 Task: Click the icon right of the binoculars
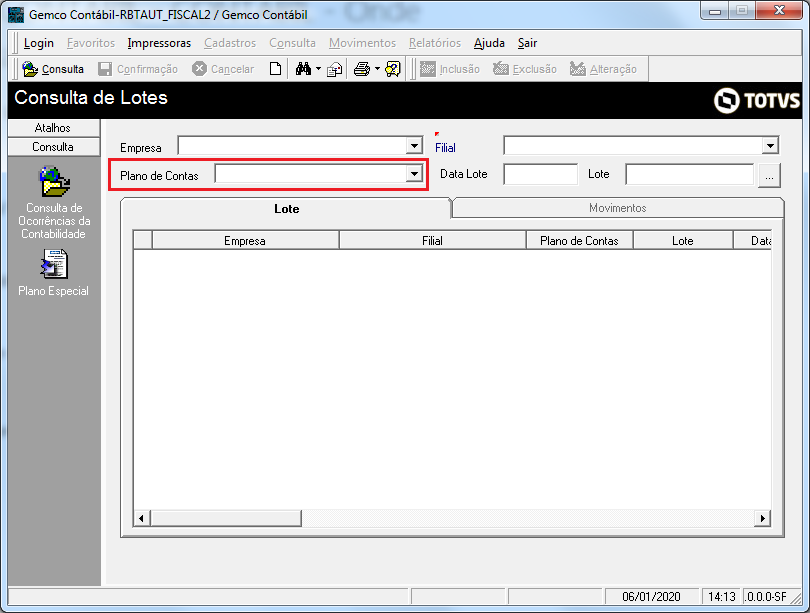pyautogui.click(x=335, y=69)
